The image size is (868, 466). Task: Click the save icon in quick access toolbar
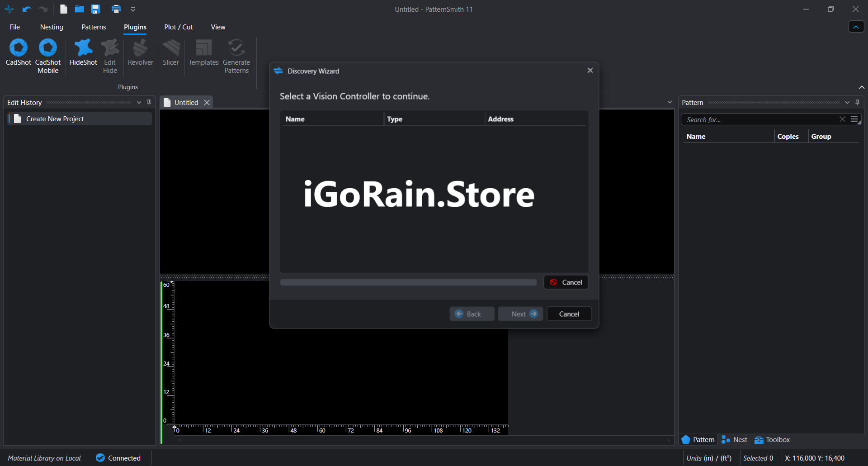coord(95,9)
